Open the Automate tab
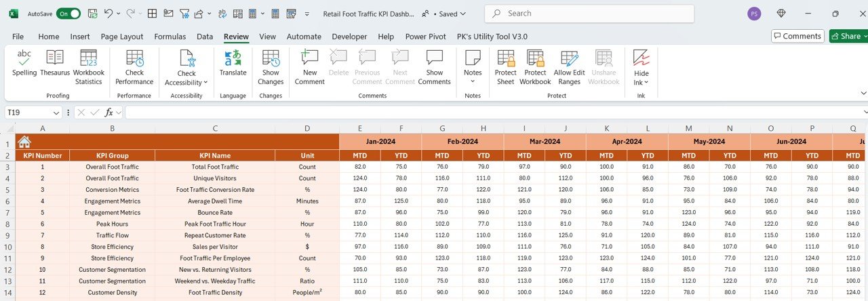 pyautogui.click(x=304, y=37)
